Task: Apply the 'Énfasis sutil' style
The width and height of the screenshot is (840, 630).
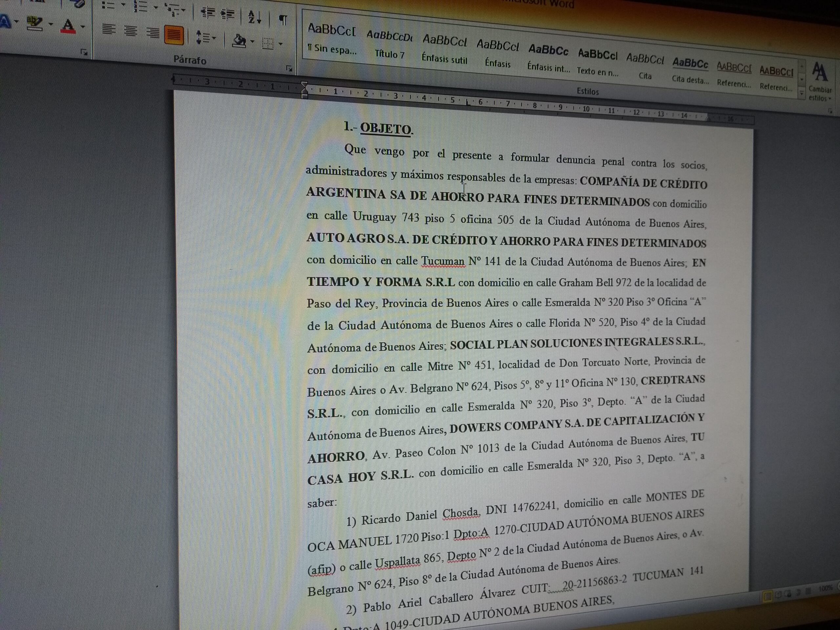Action: pos(444,49)
